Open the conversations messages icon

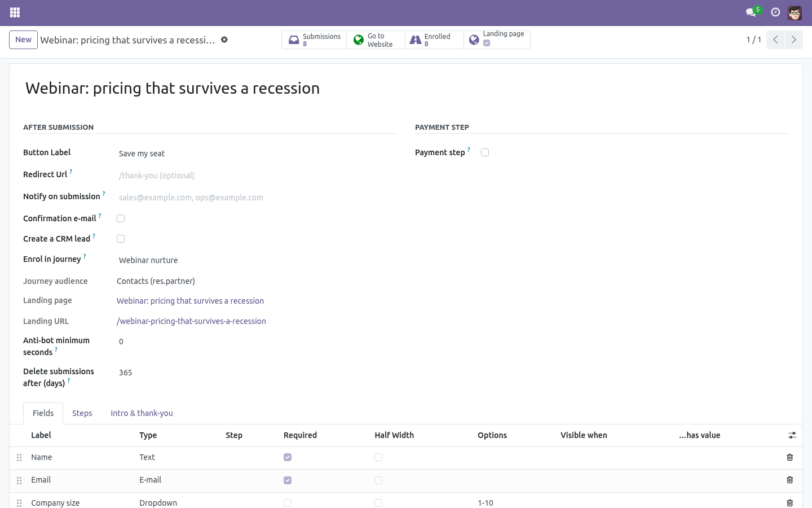click(751, 12)
